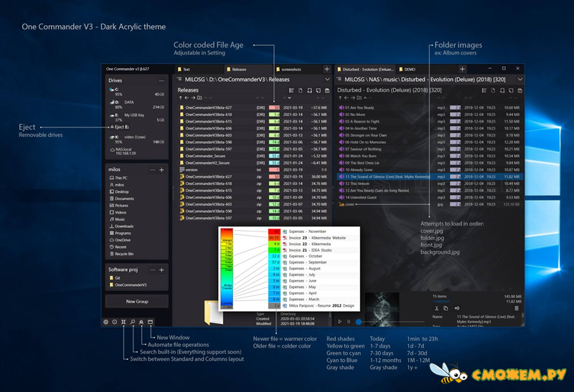This screenshot has height=392, width=574.
Task: Navigate back in Releases pane
Action: (x=187, y=97)
